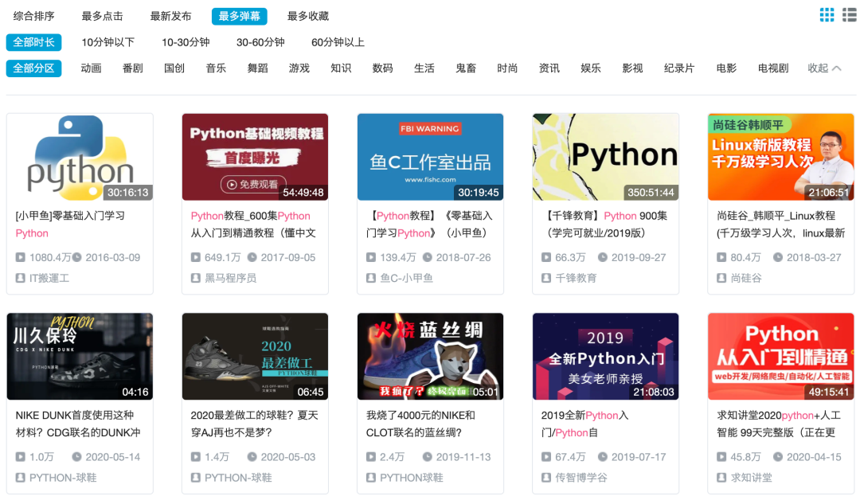Select the 最多弹幕 sort option
860x504 pixels.
(239, 16)
